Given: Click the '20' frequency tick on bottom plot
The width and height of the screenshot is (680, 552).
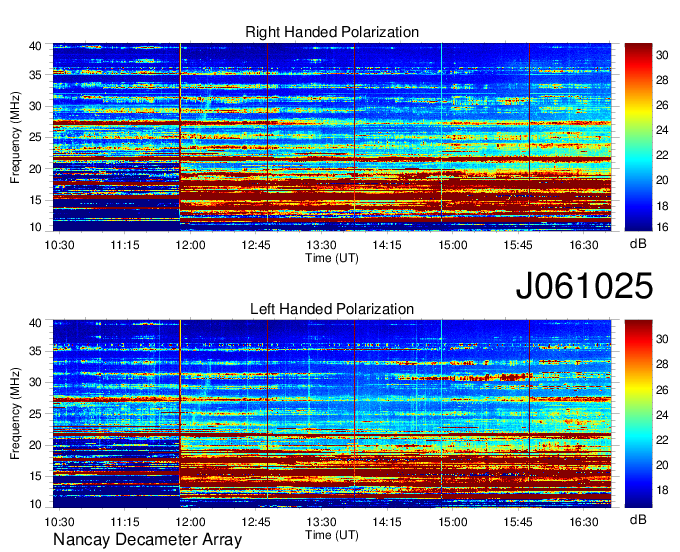Looking at the screenshot, I should [x=35, y=445].
